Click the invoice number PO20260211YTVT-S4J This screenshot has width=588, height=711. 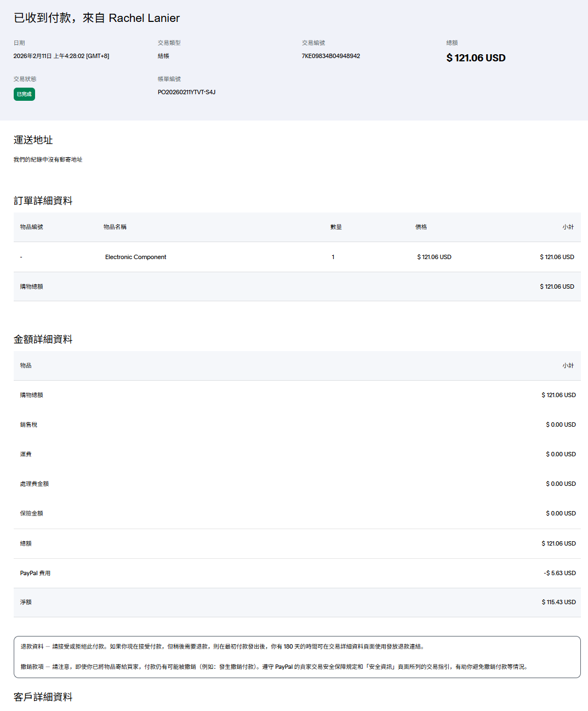pyautogui.click(x=186, y=92)
